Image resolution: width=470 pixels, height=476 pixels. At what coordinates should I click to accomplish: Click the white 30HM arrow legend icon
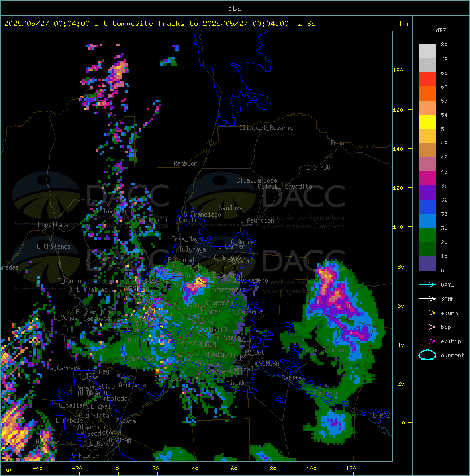point(427,298)
